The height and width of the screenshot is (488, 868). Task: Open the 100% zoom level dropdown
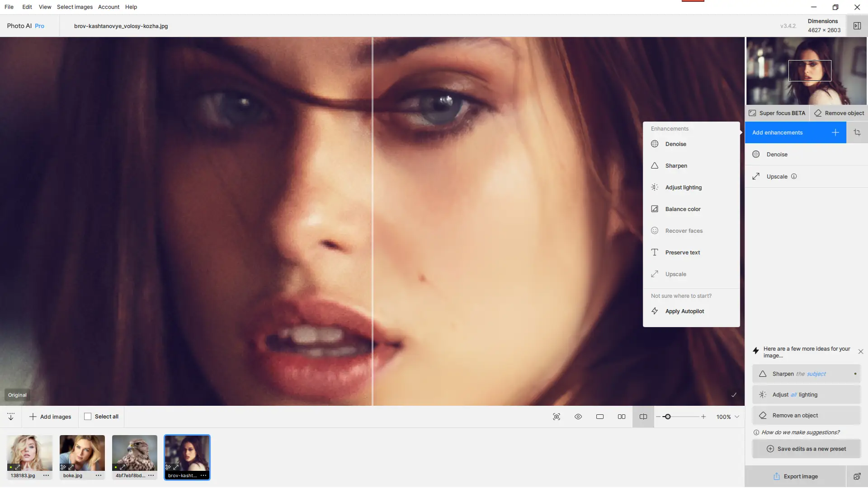tap(727, 417)
